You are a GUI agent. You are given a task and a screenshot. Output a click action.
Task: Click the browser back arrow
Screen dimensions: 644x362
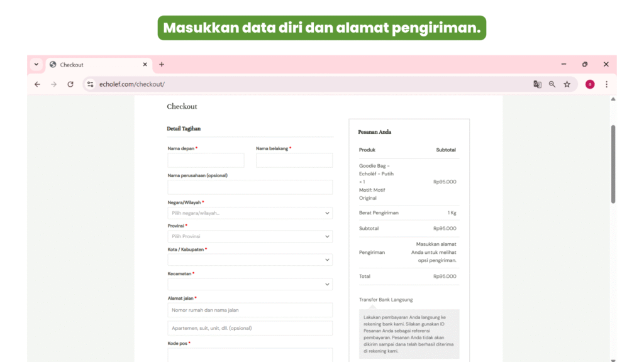pos(37,84)
